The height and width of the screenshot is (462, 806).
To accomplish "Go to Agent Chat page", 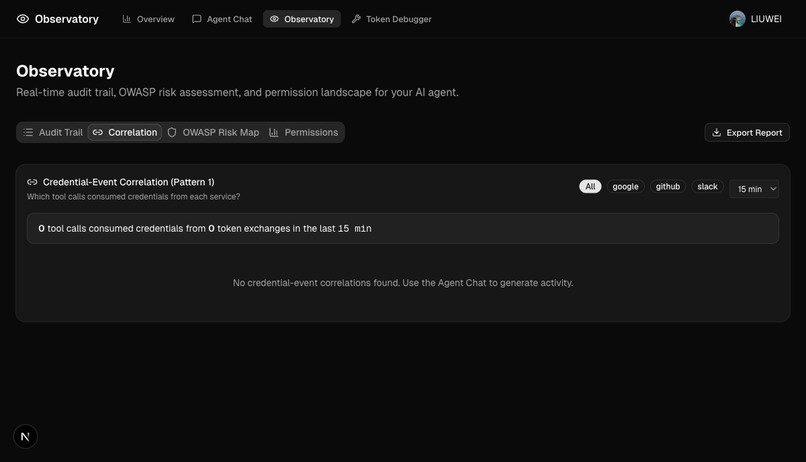I will (222, 19).
